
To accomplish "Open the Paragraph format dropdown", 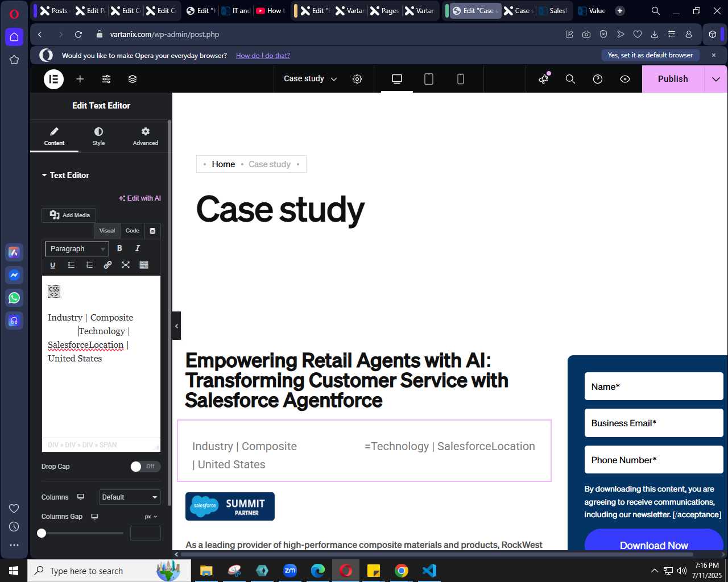I will pyautogui.click(x=77, y=249).
